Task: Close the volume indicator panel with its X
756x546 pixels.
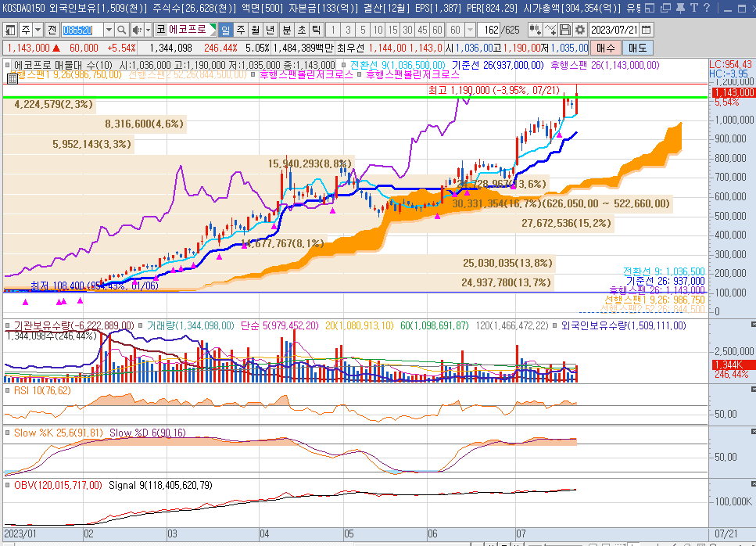Action: 753,324
